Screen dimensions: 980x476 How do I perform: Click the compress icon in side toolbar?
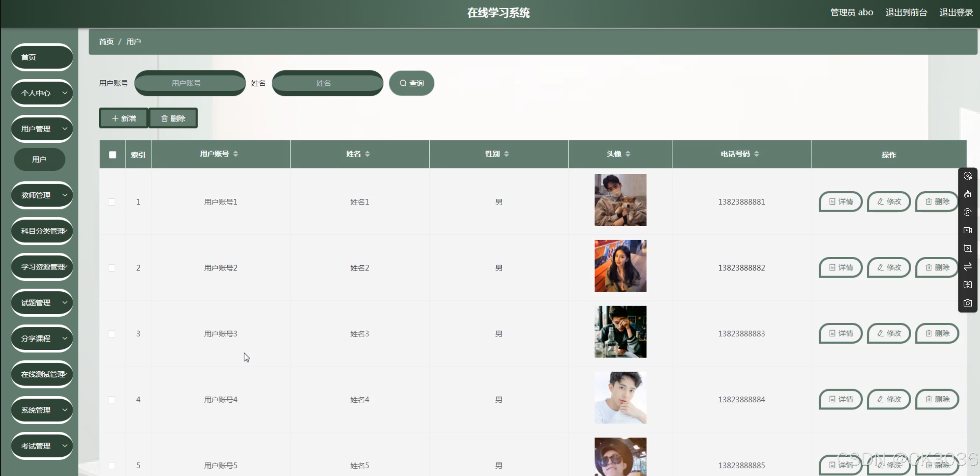(968, 285)
